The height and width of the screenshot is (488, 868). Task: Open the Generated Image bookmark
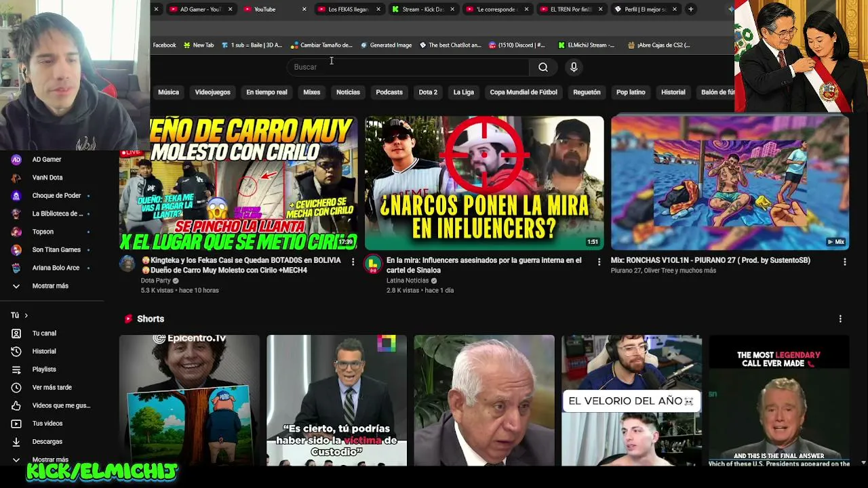point(386,45)
